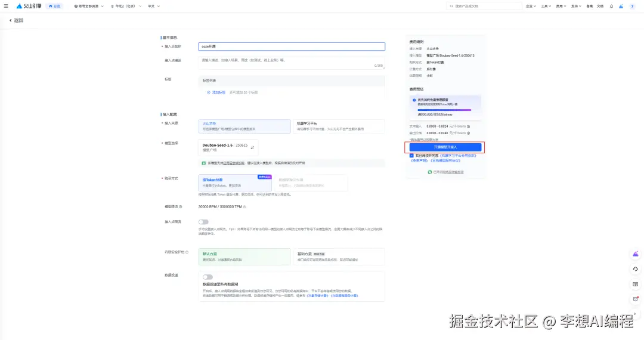
Task: Open the notification bell
Action: pos(611,6)
